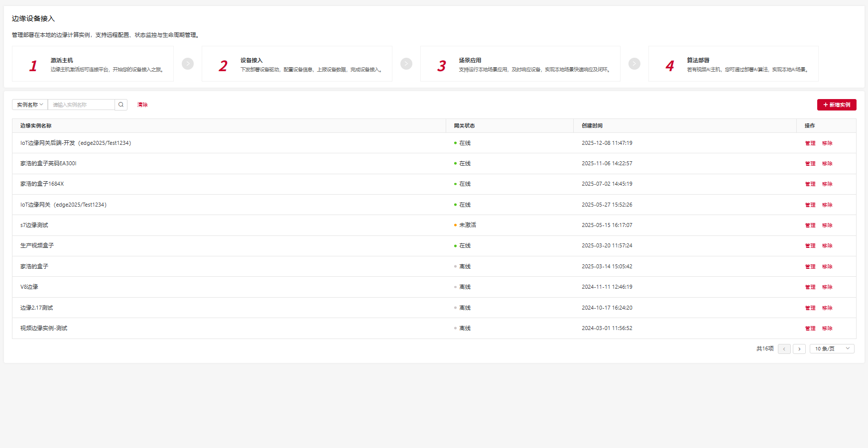The height and width of the screenshot is (448, 868).
Task: Click the arrow after step 1 card
Action: pos(188,64)
